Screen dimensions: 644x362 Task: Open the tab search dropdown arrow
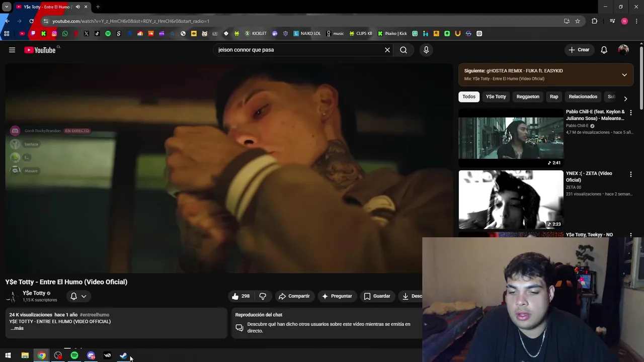click(7, 7)
